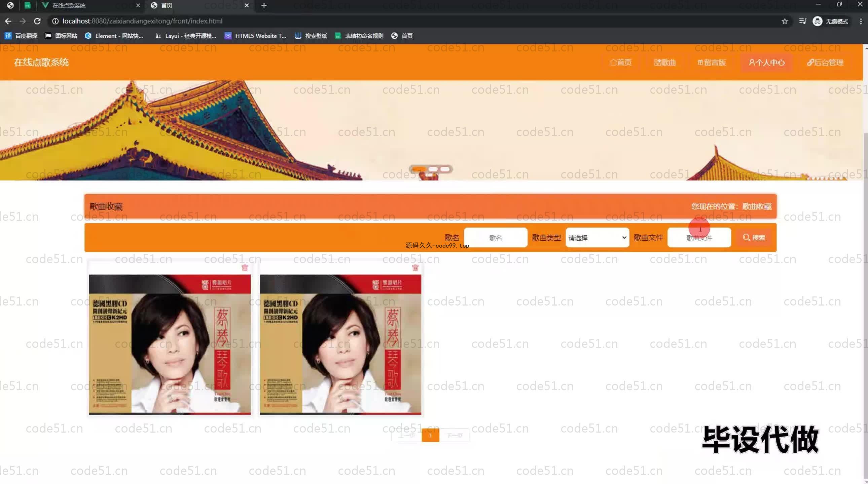
Task: Select the second carousel indicator dot
Action: (x=433, y=169)
